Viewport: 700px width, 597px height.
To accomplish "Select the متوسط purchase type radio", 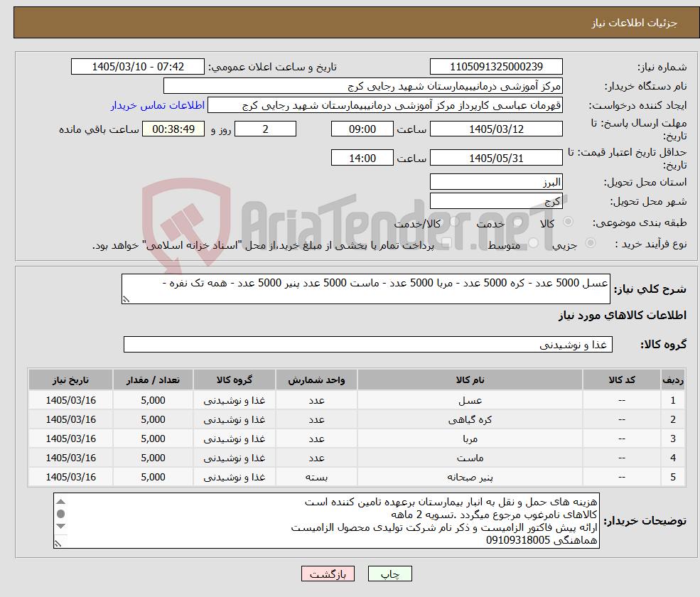I will pos(533,243).
